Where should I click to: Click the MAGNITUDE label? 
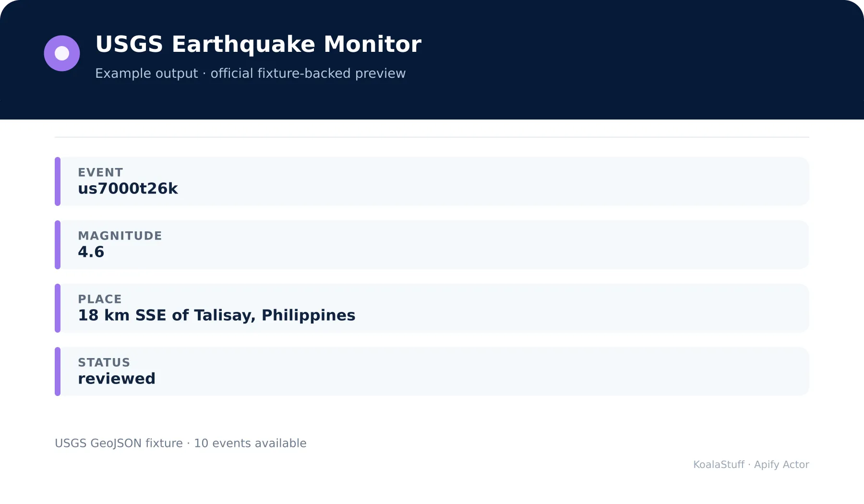[x=120, y=236]
